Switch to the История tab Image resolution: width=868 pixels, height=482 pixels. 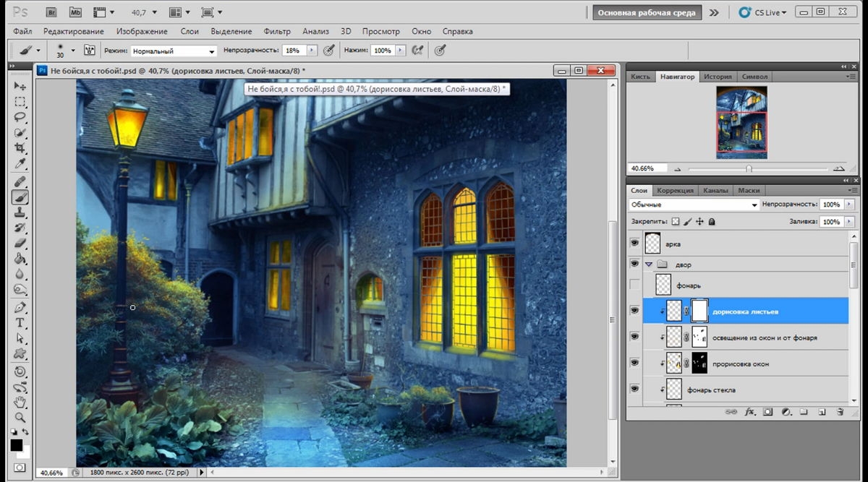coord(718,77)
